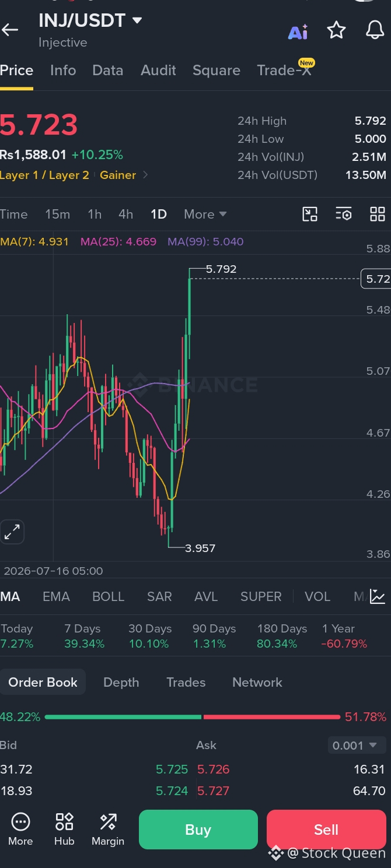The image size is (391, 868).
Task: Select the 4h chart interval
Action: [125, 214]
